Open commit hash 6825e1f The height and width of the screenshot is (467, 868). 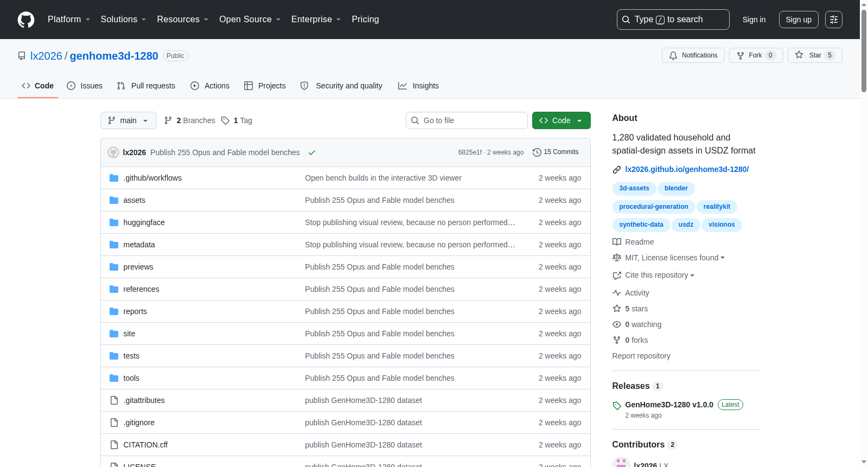coord(470,152)
